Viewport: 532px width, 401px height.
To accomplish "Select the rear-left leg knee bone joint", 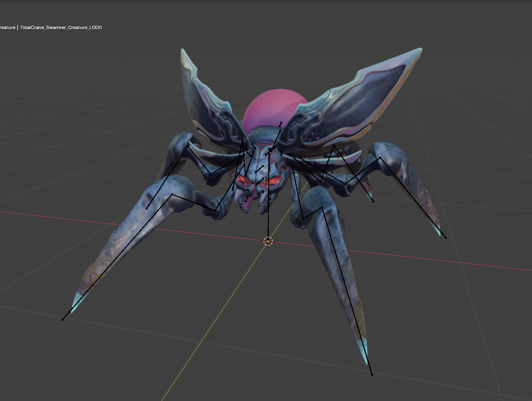I will [188, 147].
